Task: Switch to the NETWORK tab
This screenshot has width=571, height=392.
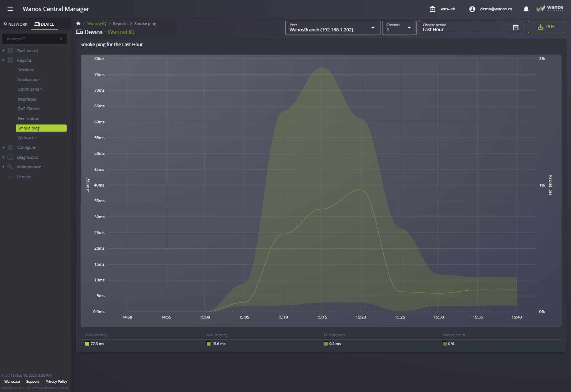Action: [15, 24]
